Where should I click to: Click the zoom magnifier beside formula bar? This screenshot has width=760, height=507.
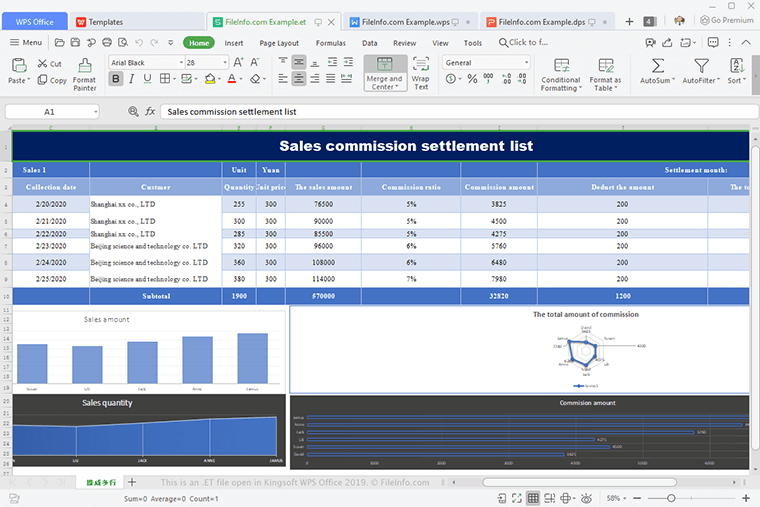click(x=133, y=112)
